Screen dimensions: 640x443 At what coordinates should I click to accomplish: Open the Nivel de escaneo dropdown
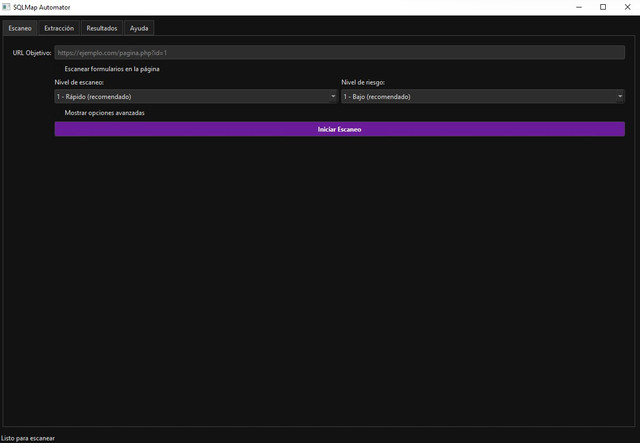(196, 96)
